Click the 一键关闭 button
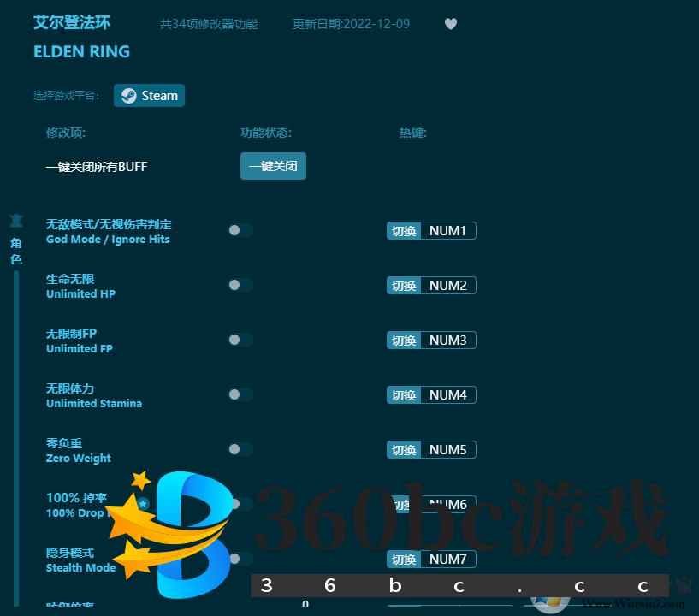Screen dimensions: 699x616 [x=273, y=166]
